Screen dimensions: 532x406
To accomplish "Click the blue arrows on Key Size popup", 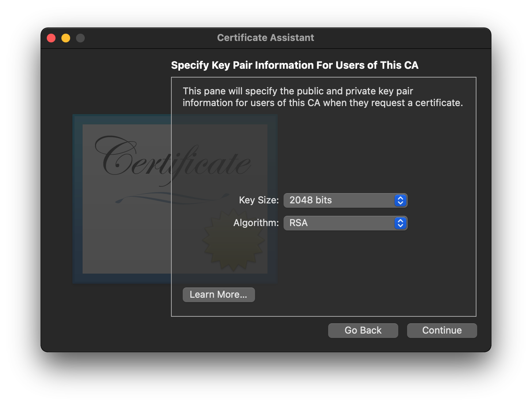I will (400, 200).
